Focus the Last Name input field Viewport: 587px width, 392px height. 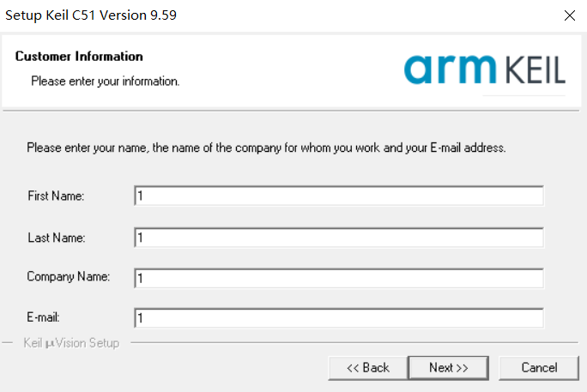339,238
